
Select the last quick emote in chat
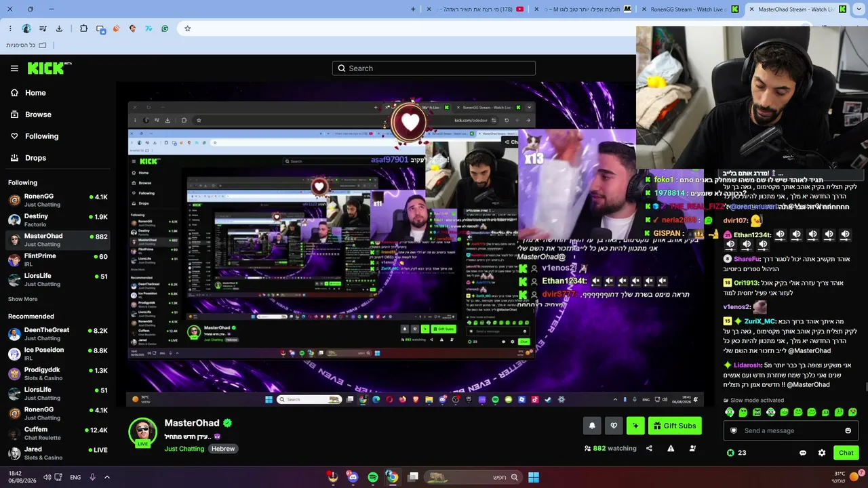coord(852,412)
